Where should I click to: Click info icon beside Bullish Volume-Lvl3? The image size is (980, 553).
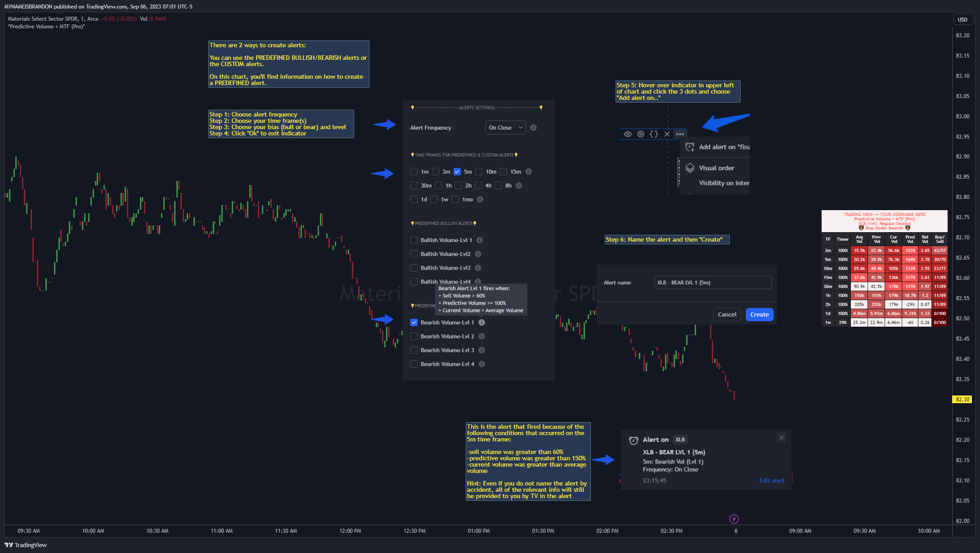point(478,268)
